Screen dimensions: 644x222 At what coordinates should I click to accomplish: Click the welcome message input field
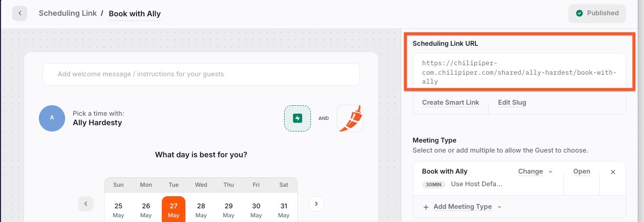point(201,74)
